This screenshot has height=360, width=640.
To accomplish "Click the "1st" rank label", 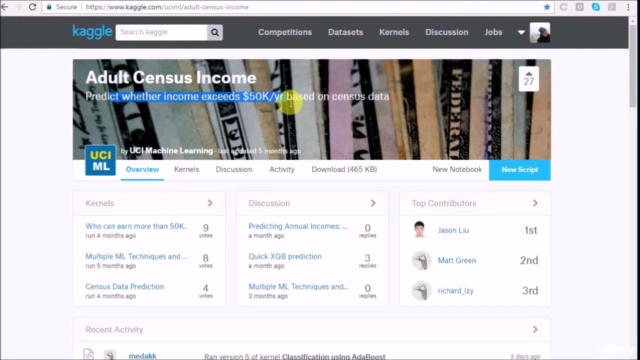I will pos(531,230).
